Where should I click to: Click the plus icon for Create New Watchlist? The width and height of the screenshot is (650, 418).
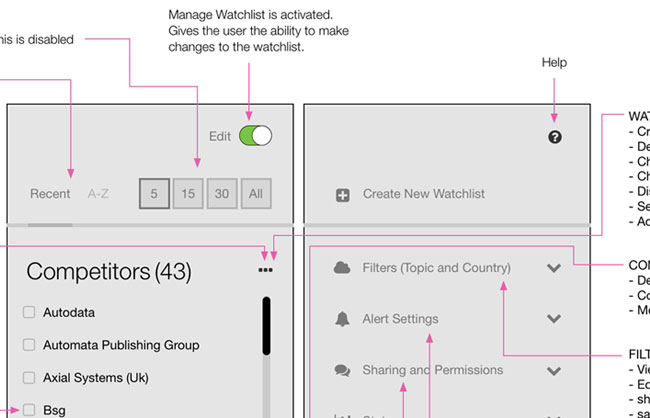(x=342, y=195)
